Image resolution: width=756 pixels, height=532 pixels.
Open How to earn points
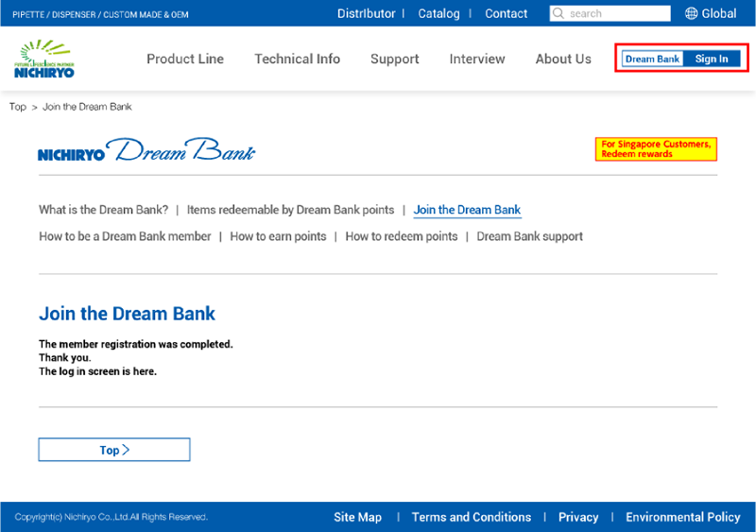pos(278,236)
